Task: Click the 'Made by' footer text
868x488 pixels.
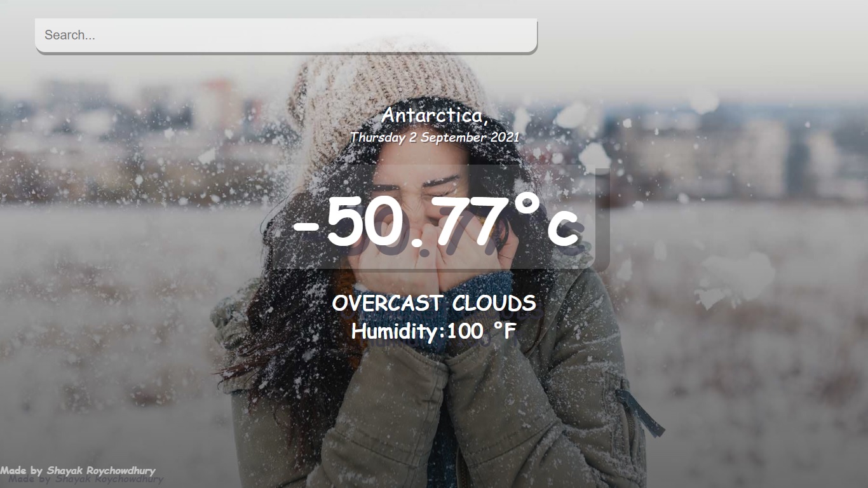Action: pos(22,471)
